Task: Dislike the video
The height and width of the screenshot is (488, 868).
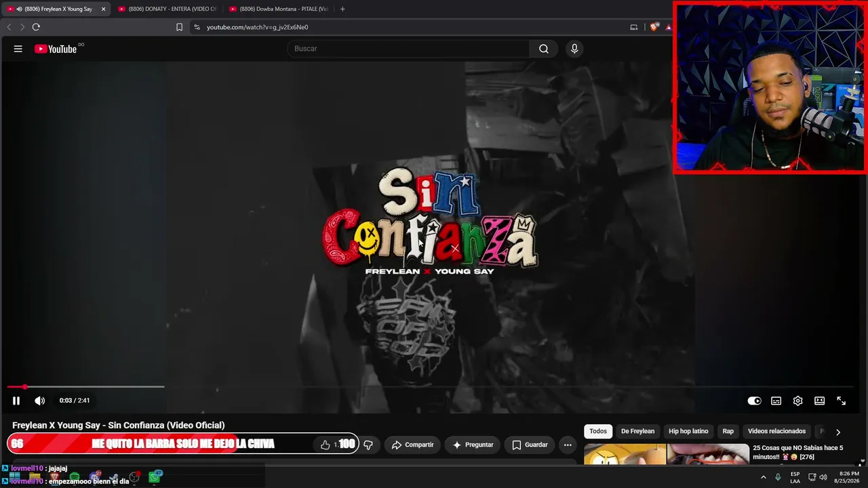Action: [368, 445]
